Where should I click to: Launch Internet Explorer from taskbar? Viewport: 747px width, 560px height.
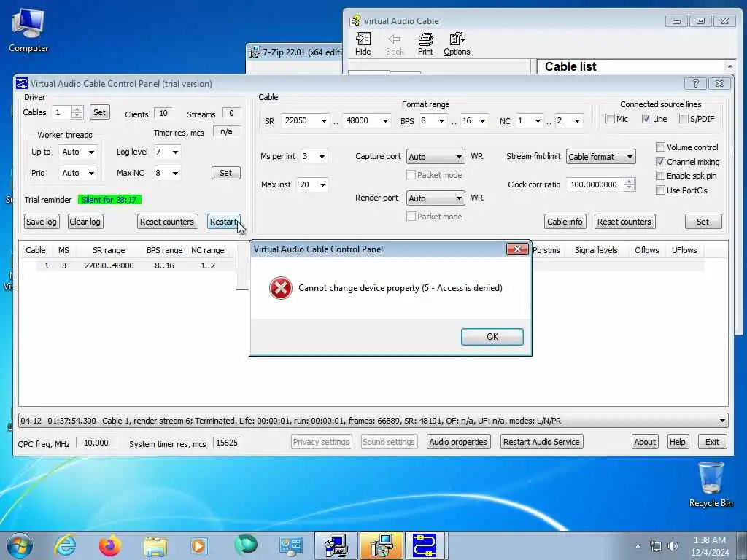click(x=65, y=545)
